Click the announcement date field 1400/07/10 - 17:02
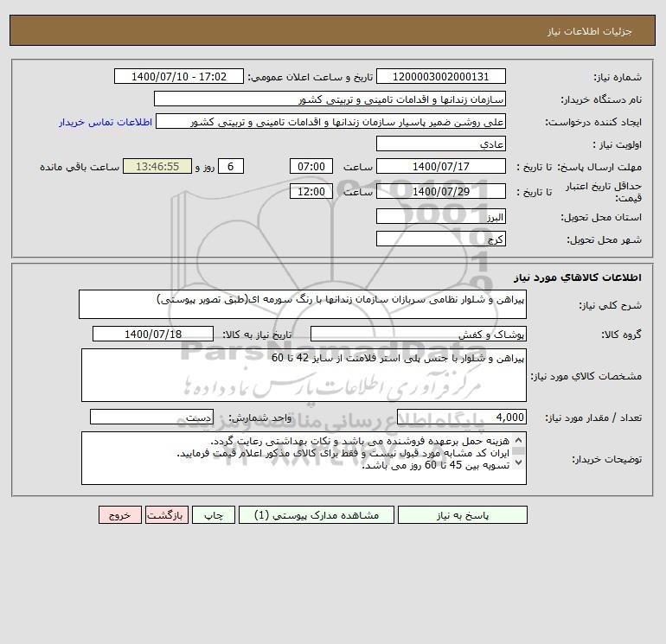Image resolution: width=666 pixels, height=644 pixels. tap(179, 76)
